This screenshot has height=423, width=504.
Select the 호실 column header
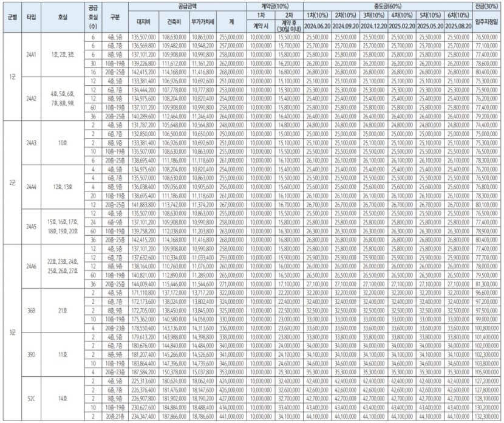[x=63, y=18]
